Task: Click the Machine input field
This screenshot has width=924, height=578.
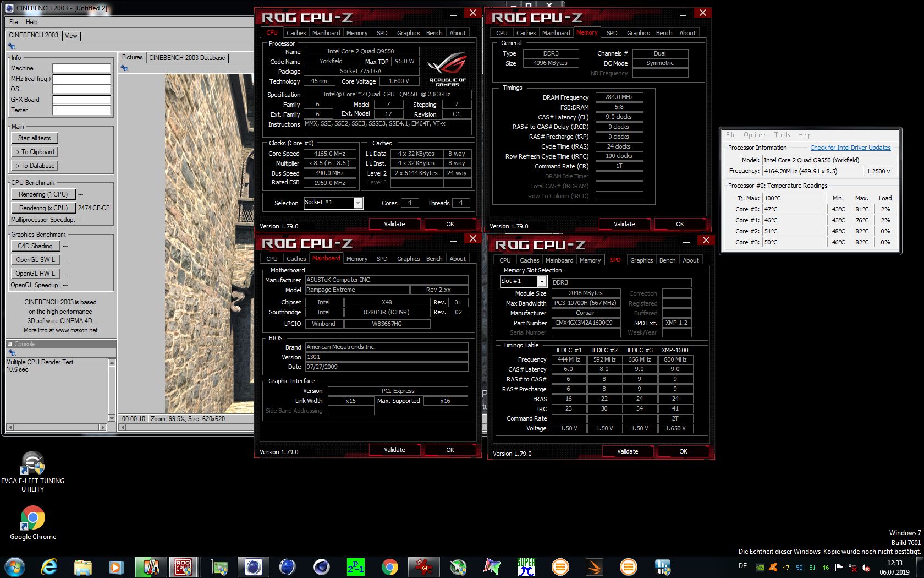Action: click(82, 69)
